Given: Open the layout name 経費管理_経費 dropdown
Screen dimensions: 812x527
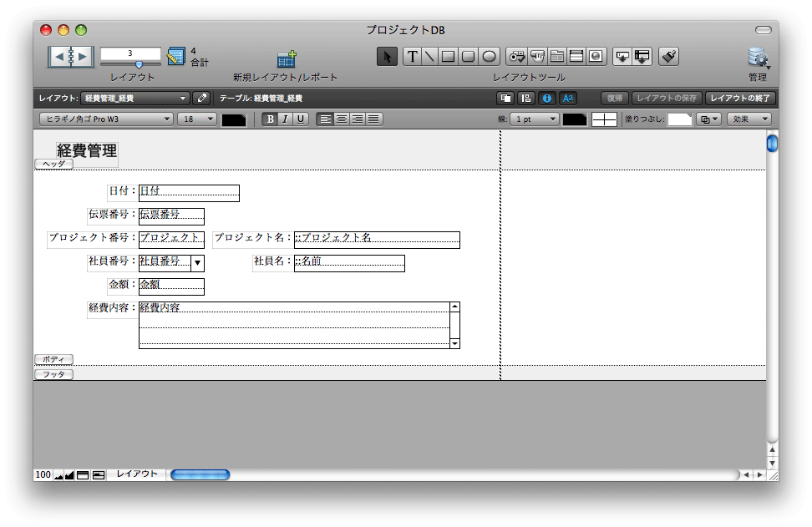Looking at the screenshot, I should pos(134,98).
